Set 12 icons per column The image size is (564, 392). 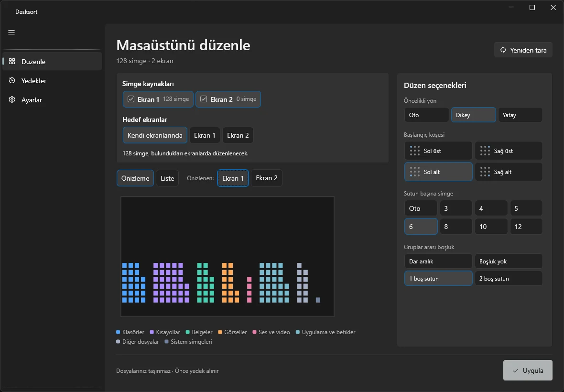[x=526, y=227]
